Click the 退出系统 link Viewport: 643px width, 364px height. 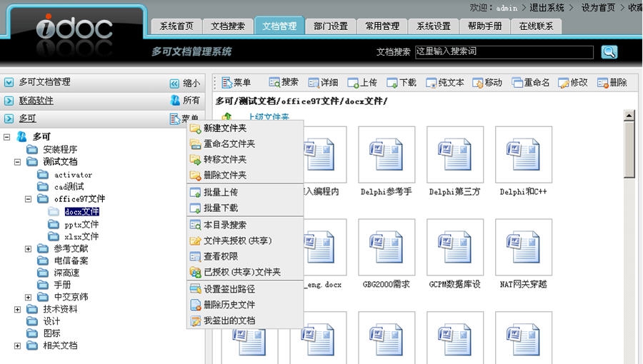point(547,7)
